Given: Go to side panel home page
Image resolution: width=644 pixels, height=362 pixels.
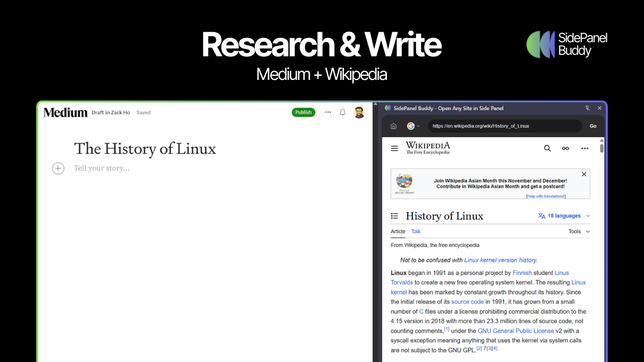Looking at the screenshot, I should coord(393,126).
